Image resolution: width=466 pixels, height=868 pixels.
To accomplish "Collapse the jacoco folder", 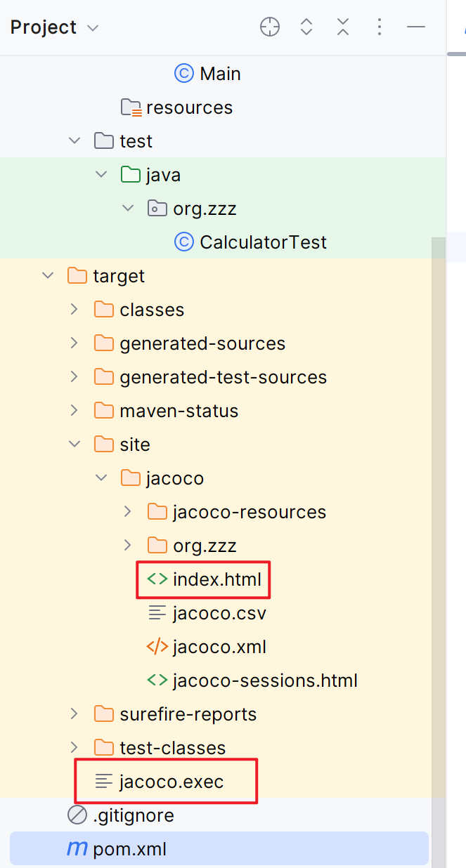I will point(101,478).
